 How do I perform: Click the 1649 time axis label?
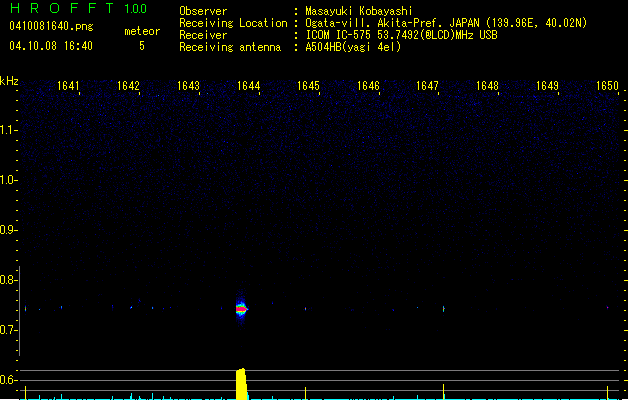[x=547, y=86]
